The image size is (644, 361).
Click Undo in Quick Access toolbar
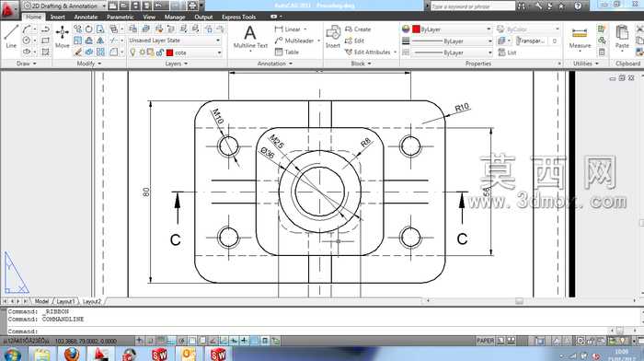point(158,6)
